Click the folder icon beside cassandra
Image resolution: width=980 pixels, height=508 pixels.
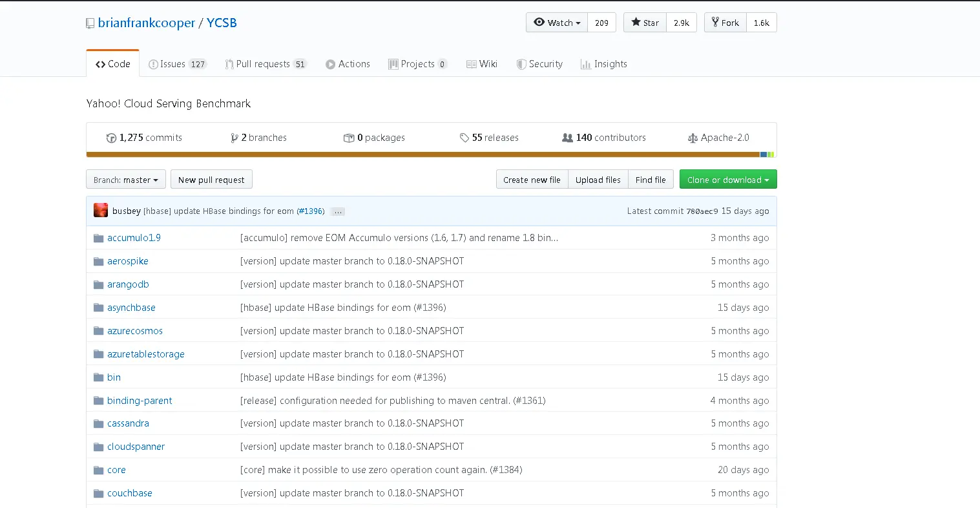coord(98,423)
